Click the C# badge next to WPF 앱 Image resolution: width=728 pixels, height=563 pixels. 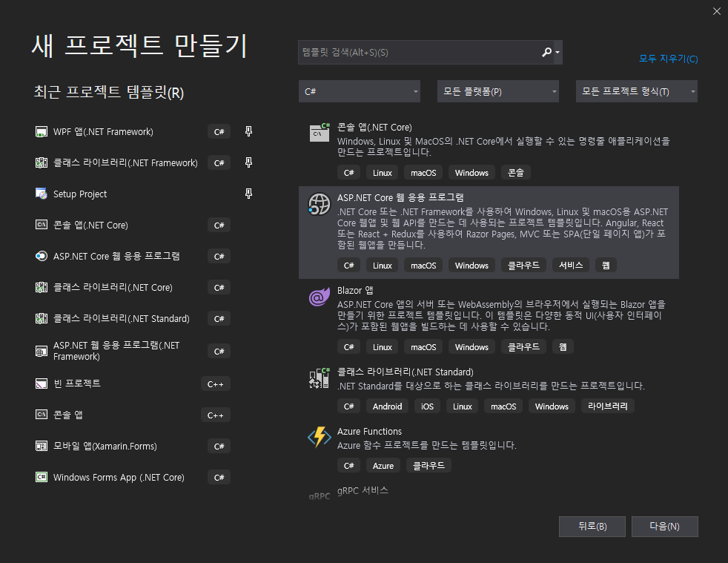coord(219,132)
